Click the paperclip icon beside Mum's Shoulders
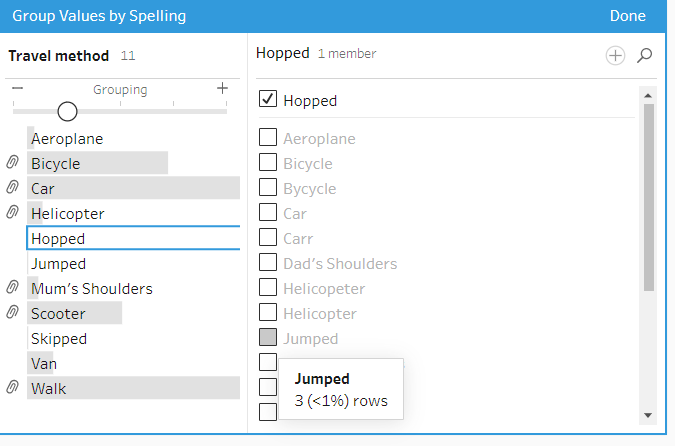 (x=13, y=288)
